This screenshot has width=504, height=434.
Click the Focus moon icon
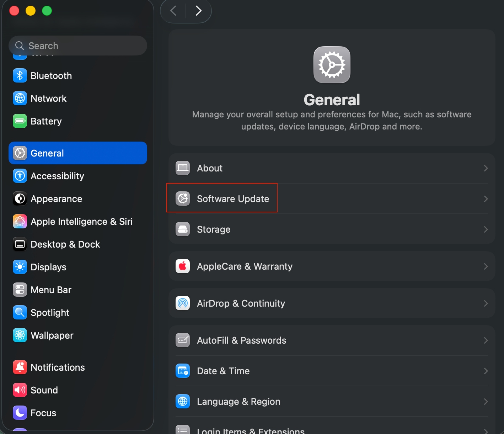(x=20, y=413)
